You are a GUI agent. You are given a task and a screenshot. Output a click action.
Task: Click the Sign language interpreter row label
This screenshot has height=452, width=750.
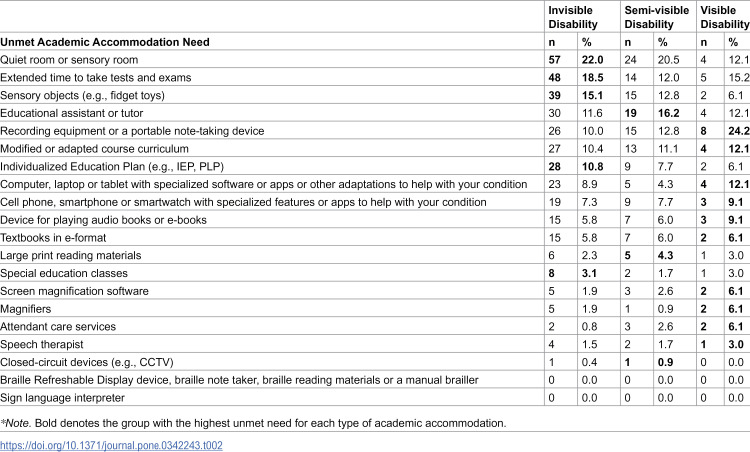[62, 398]
